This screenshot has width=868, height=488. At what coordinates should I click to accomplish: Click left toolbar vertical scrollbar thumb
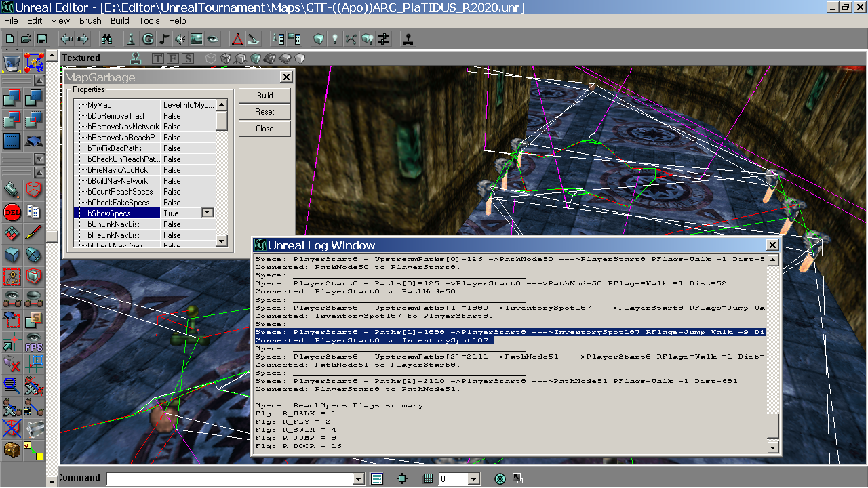coord(52,237)
